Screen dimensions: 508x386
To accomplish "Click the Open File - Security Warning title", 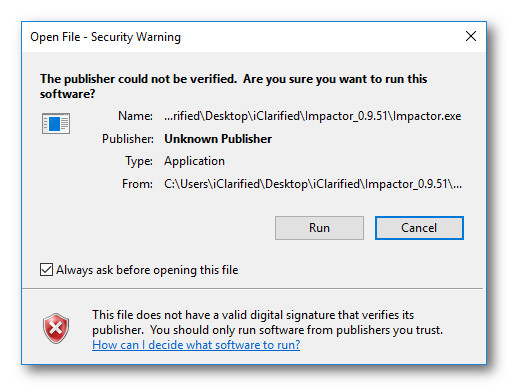I will tap(105, 37).
